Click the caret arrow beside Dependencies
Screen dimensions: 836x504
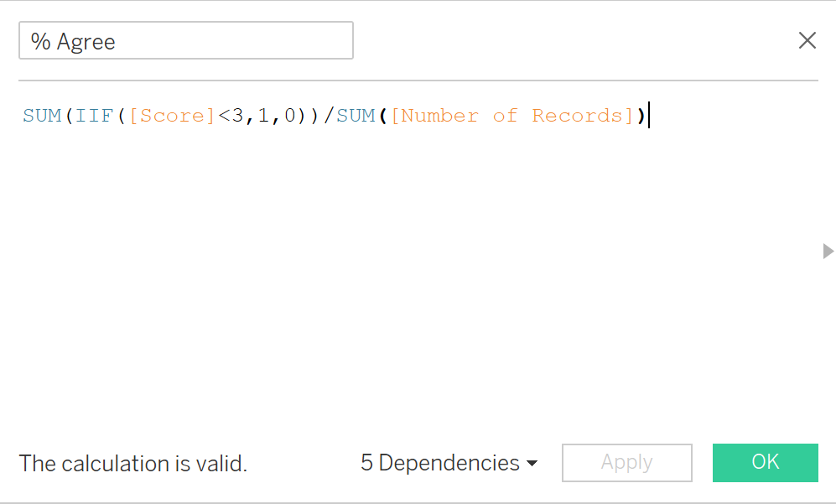[532, 464]
